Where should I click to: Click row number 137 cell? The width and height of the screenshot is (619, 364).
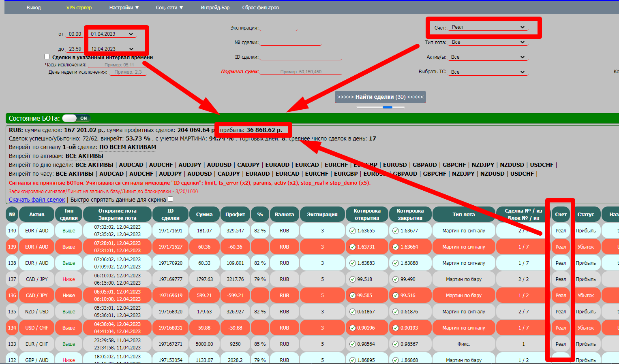click(12, 279)
